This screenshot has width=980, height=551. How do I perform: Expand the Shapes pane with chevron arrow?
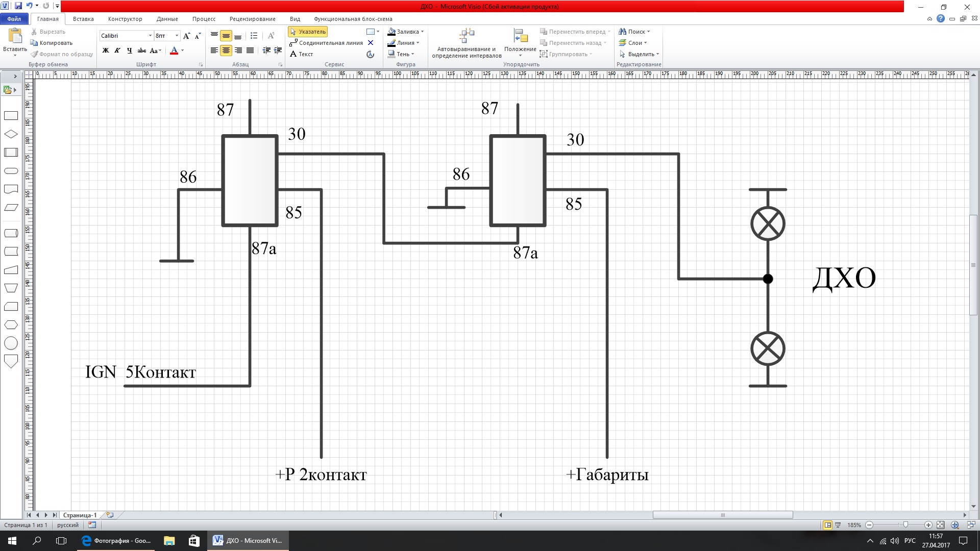pos(15,76)
